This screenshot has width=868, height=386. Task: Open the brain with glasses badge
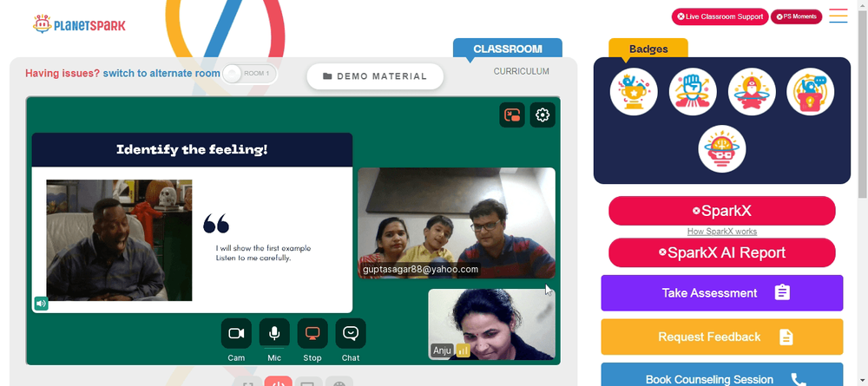(722, 148)
